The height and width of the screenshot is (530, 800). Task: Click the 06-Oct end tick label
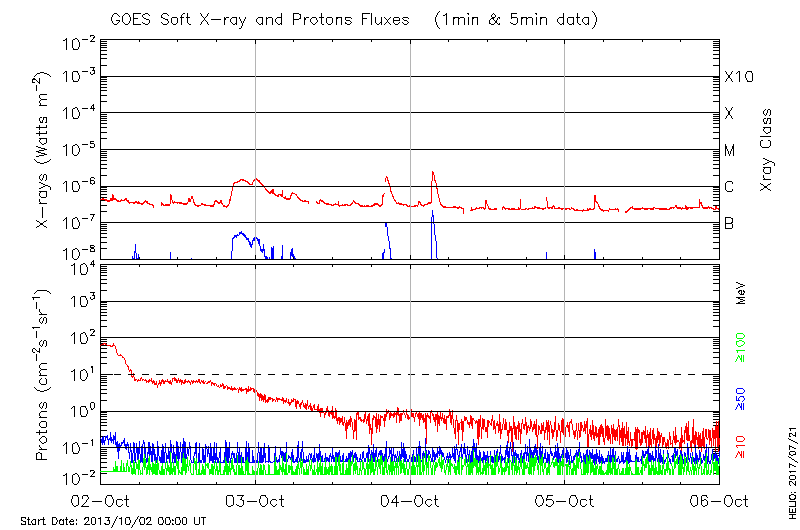tap(719, 500)
